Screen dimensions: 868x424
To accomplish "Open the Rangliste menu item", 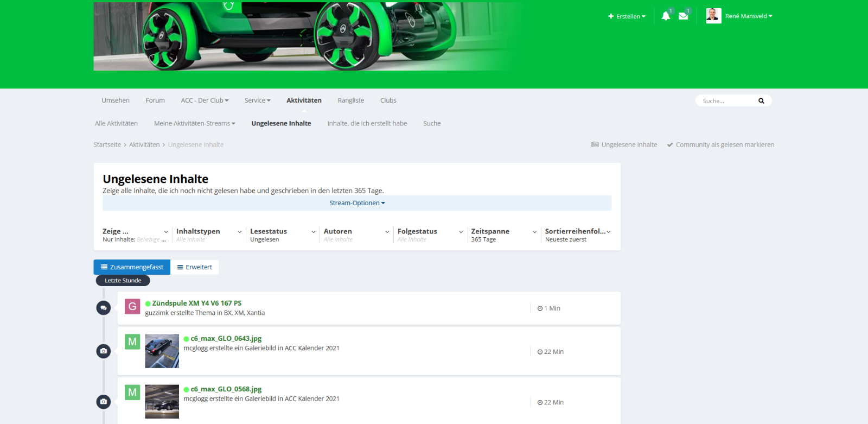I will point(351,100).
